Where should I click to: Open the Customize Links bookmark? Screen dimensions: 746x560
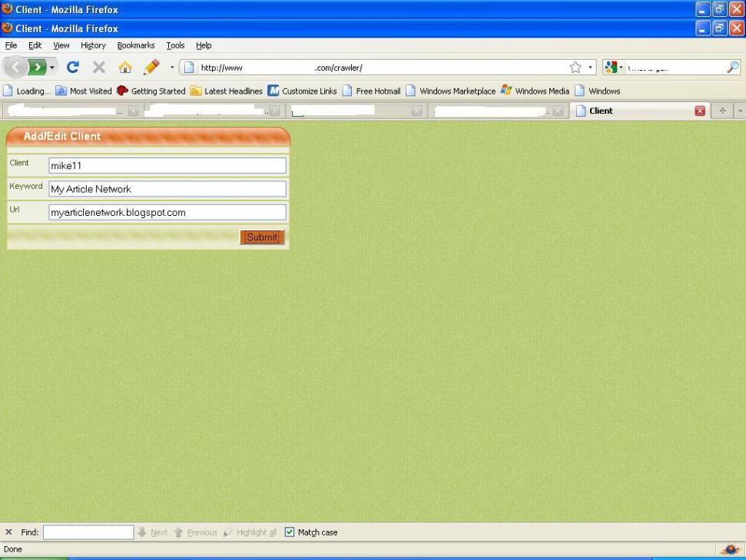[302, 91]
